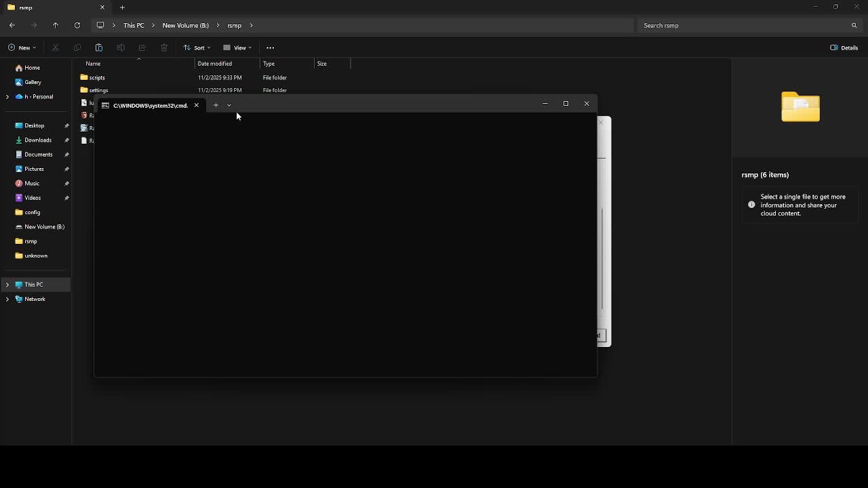Navigate up one folder level
The width and height of the screenshot is (868, 488).
click(56, 25)
